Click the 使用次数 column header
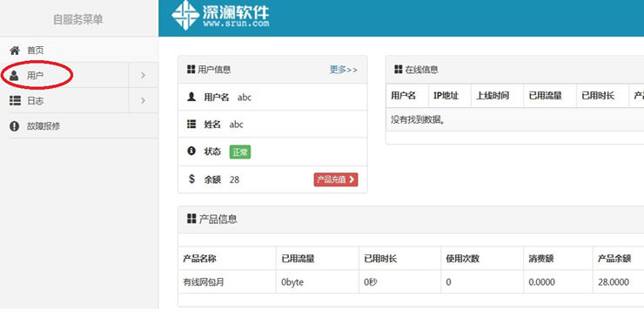This screenshot has height=325, width=644. [x=462, y=259]
